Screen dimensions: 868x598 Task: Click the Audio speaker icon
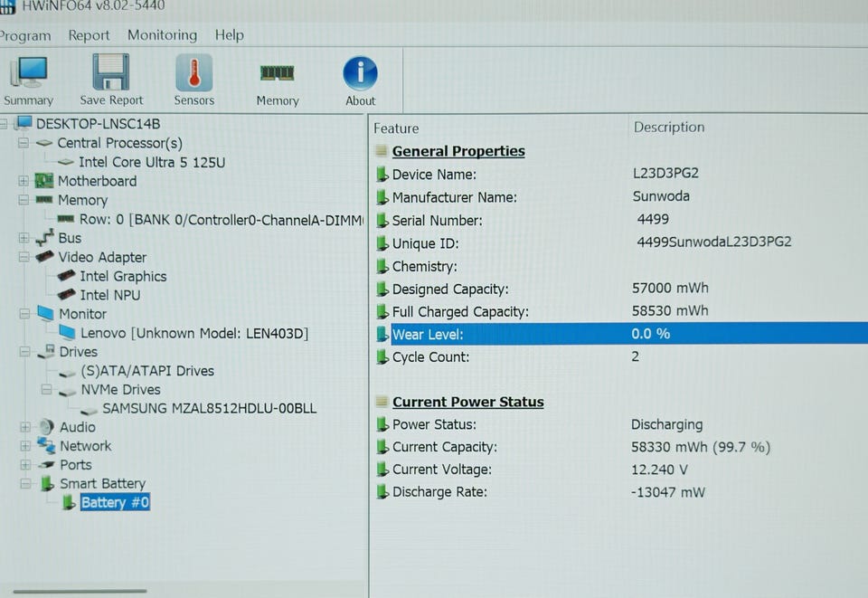(x=46, y=426)
